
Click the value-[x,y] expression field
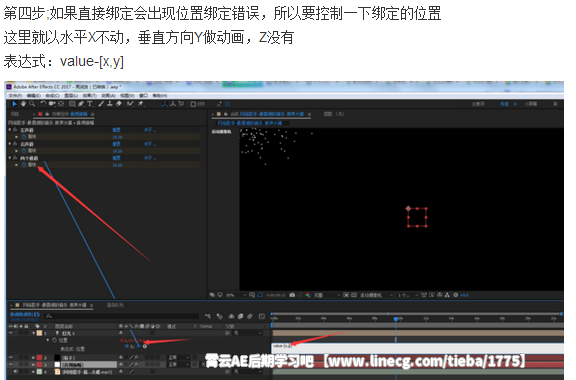(418, 348)
